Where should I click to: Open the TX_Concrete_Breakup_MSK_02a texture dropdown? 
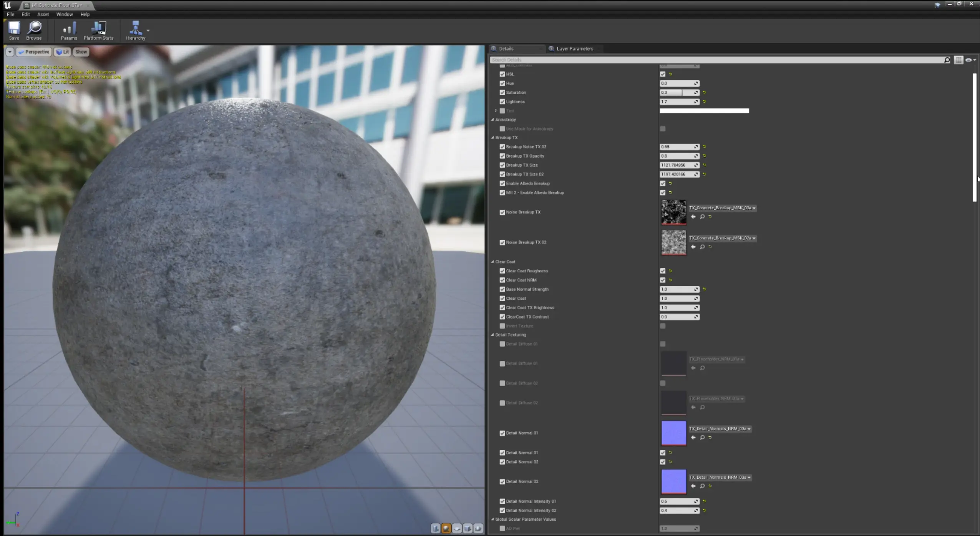(x=753, y=238)
